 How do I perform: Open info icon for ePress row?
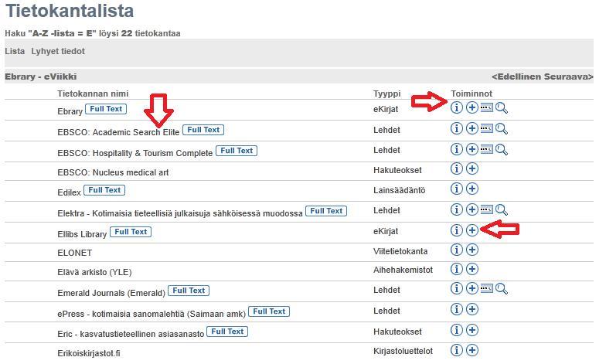(456, 309)
